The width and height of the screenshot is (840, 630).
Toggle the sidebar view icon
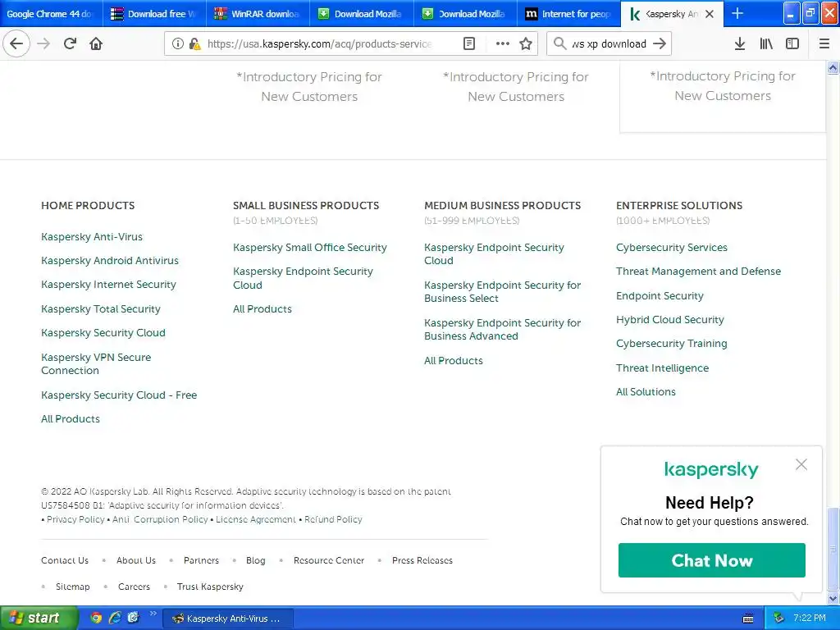tap(792, 43)
